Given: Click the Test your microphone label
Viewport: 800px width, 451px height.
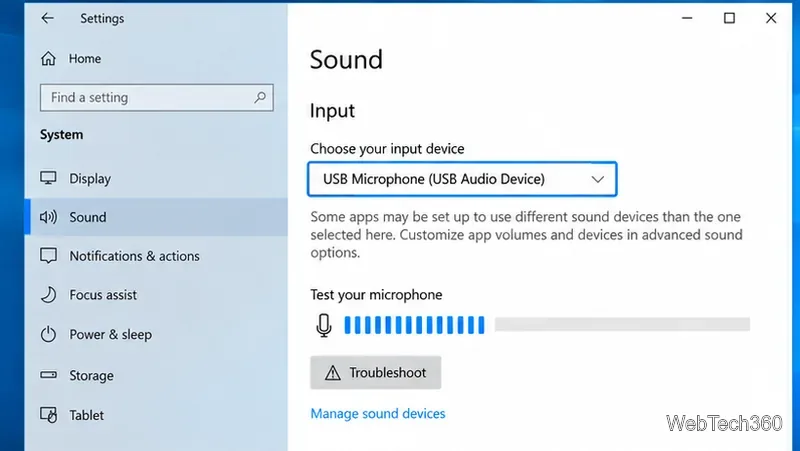Looking at the screenshot, I should [x=376, y=294].
